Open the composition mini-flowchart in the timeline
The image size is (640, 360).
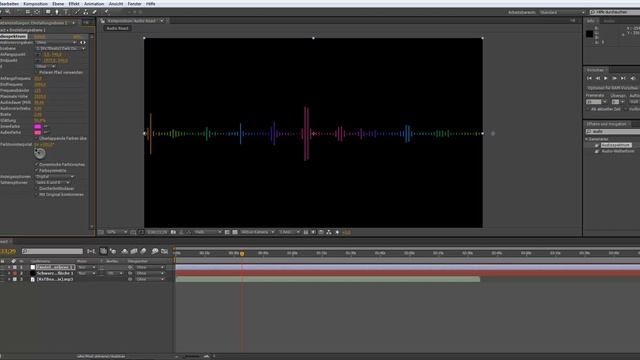coord(91,251)
